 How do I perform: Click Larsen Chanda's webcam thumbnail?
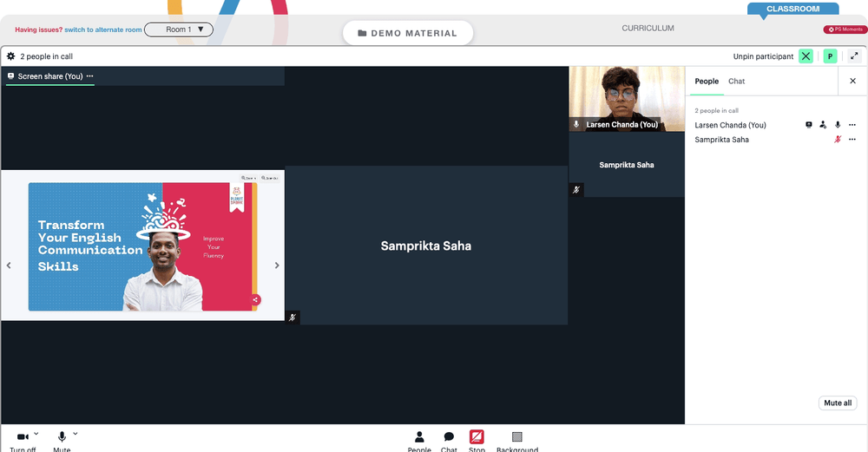(x=627, y=99)
